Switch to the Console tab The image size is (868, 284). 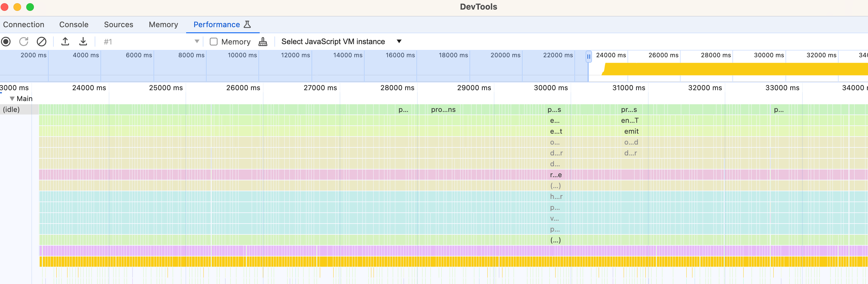click(74, 25)
